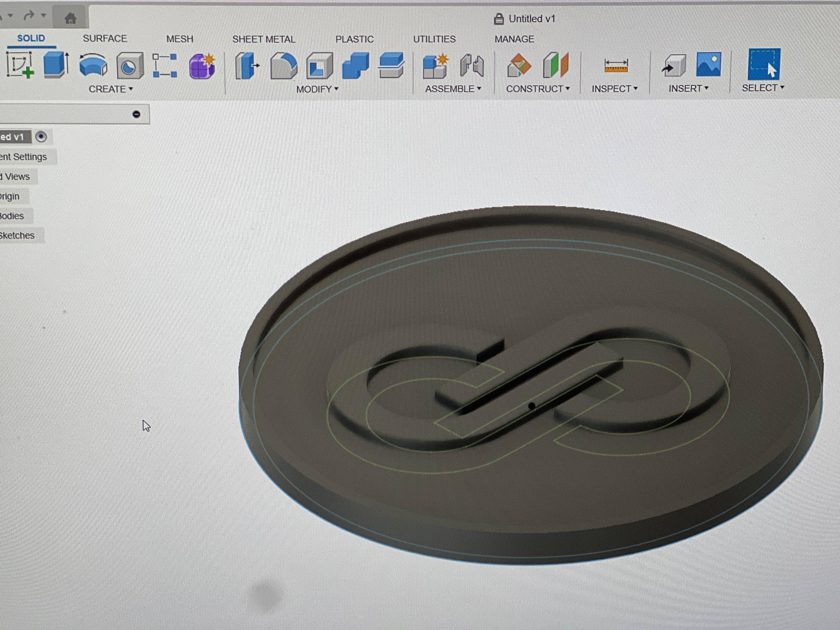This screenshot has height=630, width=840.
Task: Click the black sketch point on model
Action: point(532,406)
